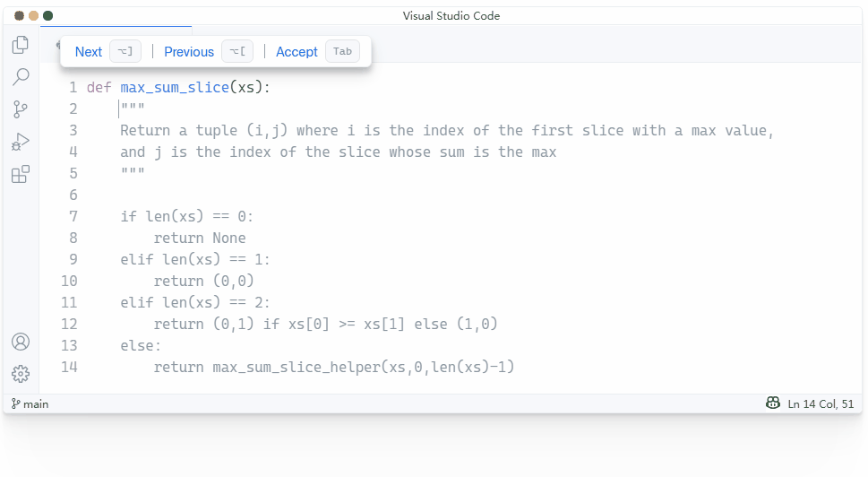Click the Ln 14 Col 51 indicator
The height and width of the screenshot is (477, 868).
(821, 404)
